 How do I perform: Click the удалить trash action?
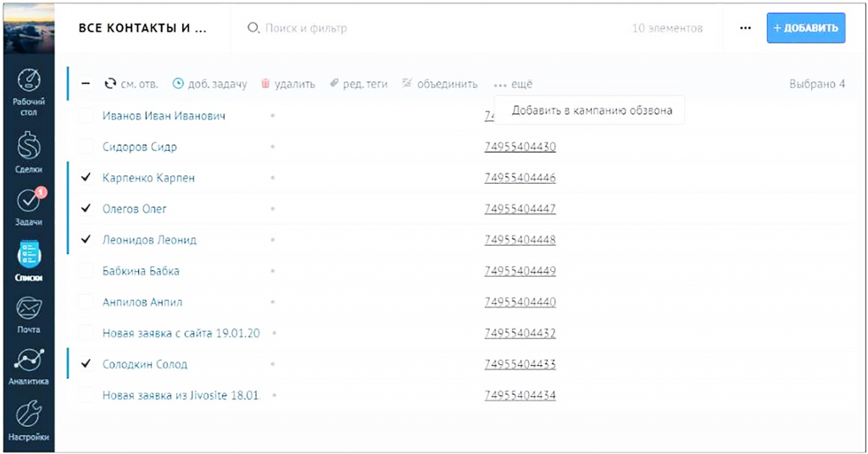coord(287,84)
